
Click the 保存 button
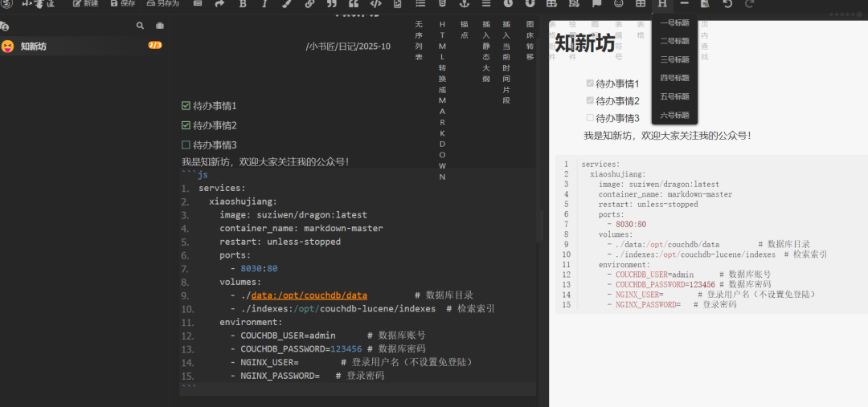[x=122, y=4]
